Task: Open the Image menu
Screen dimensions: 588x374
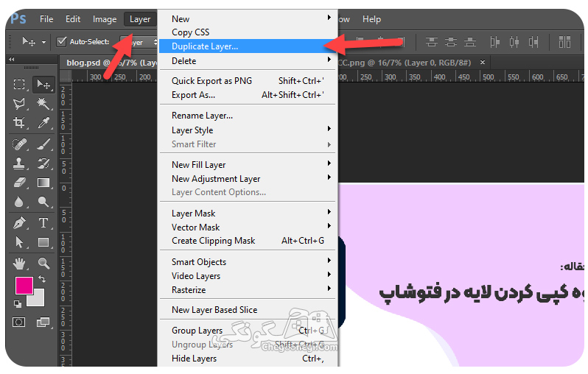Action: pyautogui.click(x=105, y=19)
